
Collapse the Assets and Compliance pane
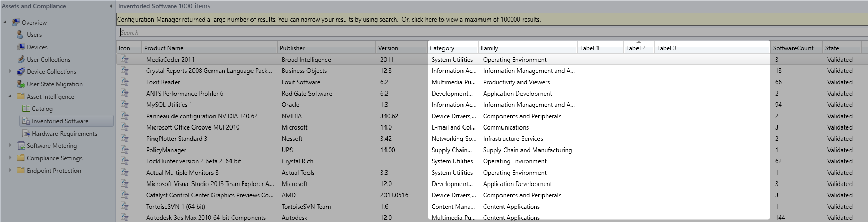[x=111, y=6]
